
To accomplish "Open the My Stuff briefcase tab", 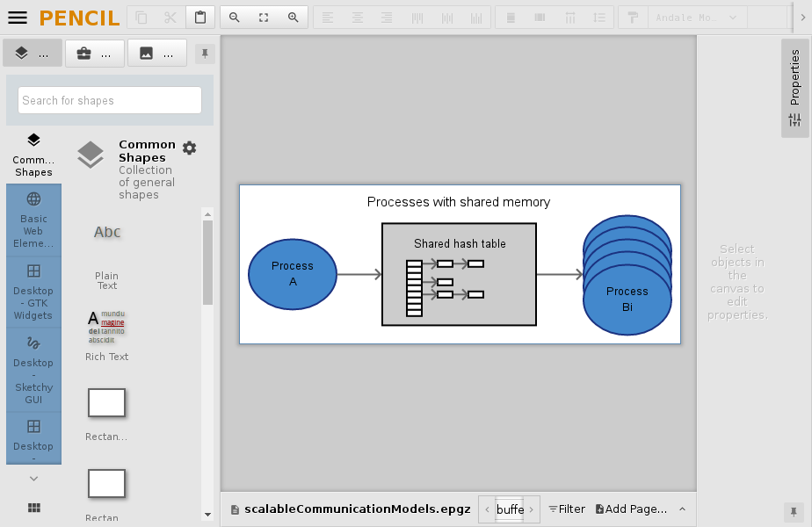I will tap(94, 54).
